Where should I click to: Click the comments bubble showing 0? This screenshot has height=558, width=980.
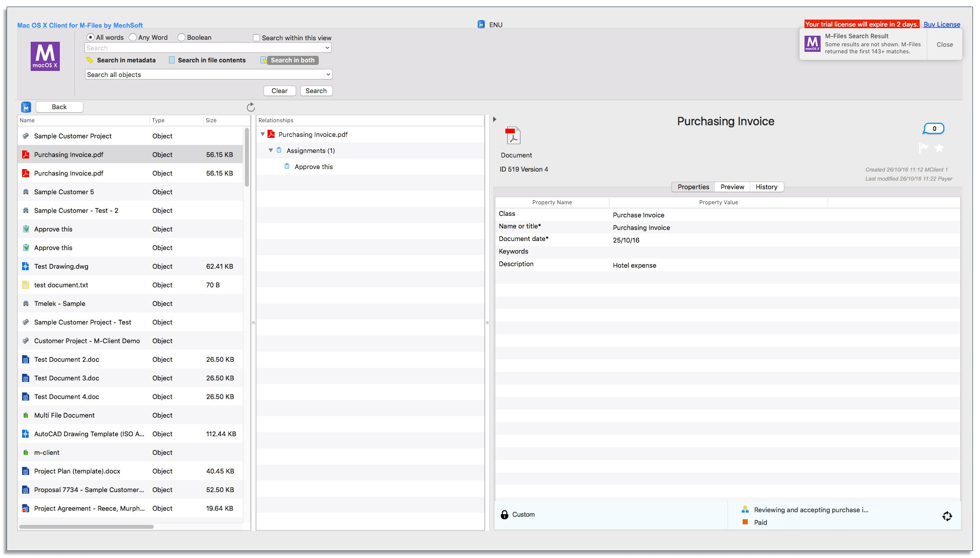933,129
